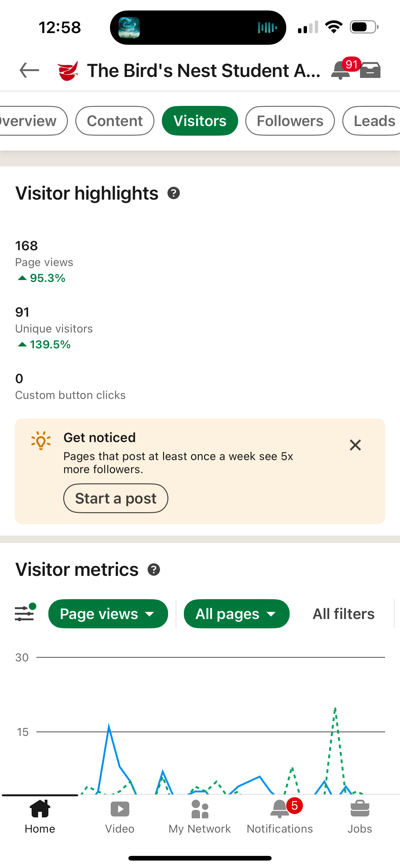Open the page inbox tray icon
Image resolution: width=400 pixels, height=868 pixels.
click(x=370, y=70)
